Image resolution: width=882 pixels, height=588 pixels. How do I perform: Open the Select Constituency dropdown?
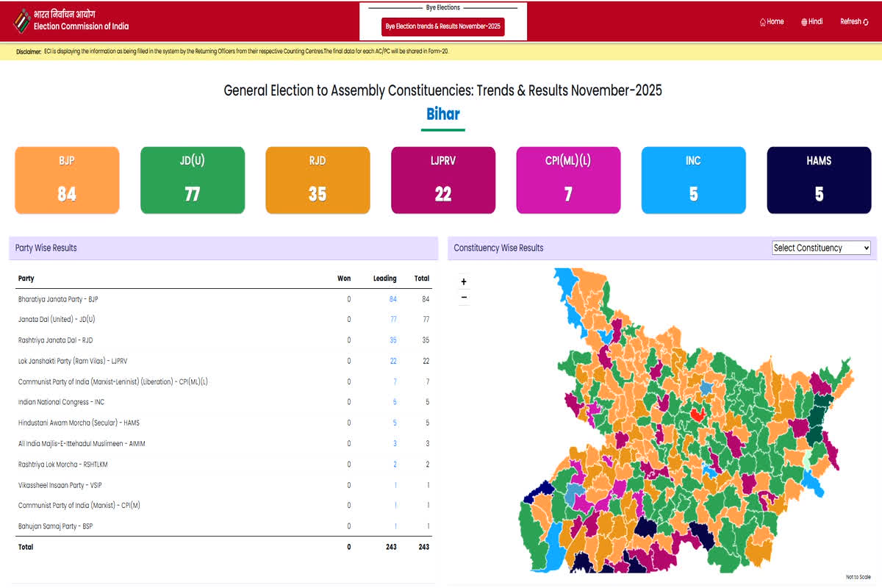pyautogui.click(x=820, y=248)
